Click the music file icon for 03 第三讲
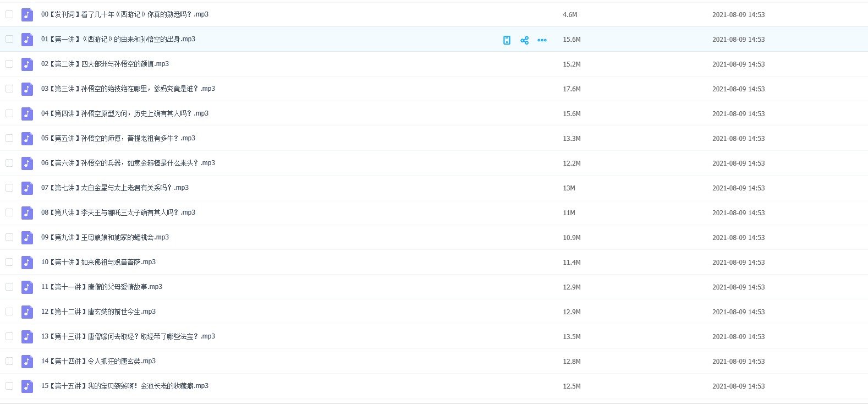 27,89
